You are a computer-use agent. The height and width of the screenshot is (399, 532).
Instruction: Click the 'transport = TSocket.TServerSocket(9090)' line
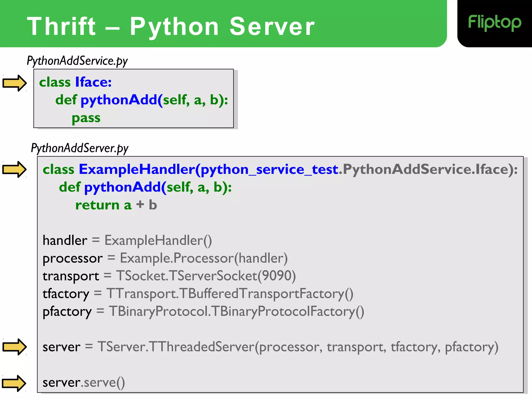click(x=169, y=276)
